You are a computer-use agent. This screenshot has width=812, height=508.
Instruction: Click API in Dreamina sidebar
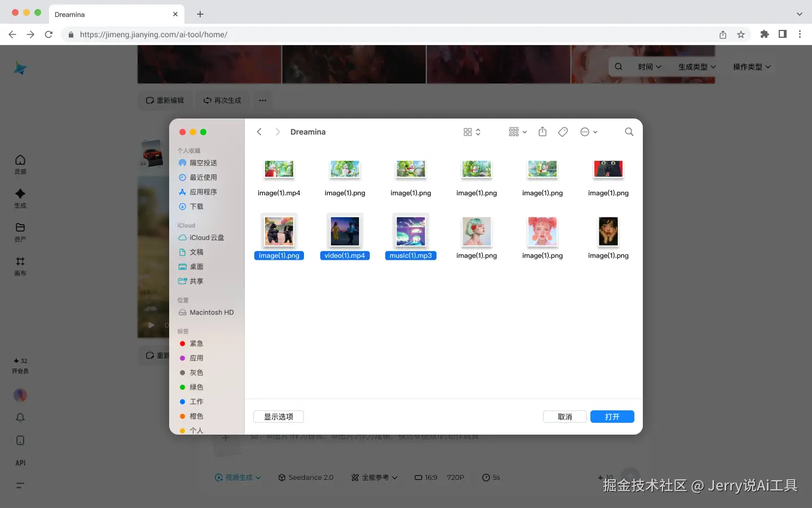[20, 463]
